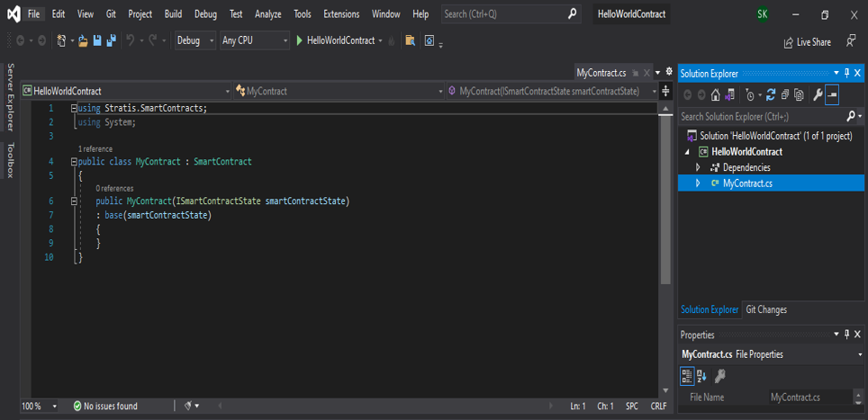
Task: Toggle Preview Selected Items in Solution Explorer
Action: (x=832, y=94)
